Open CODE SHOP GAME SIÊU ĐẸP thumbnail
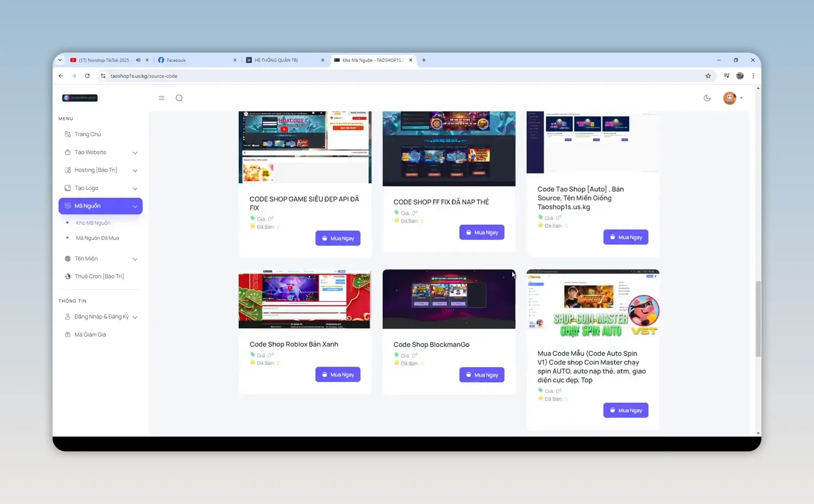 click(x=305, y=147)
